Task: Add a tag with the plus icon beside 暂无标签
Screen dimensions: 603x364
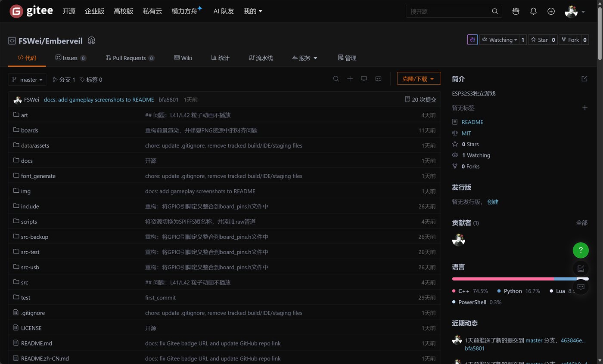Action: pos(585,108)
